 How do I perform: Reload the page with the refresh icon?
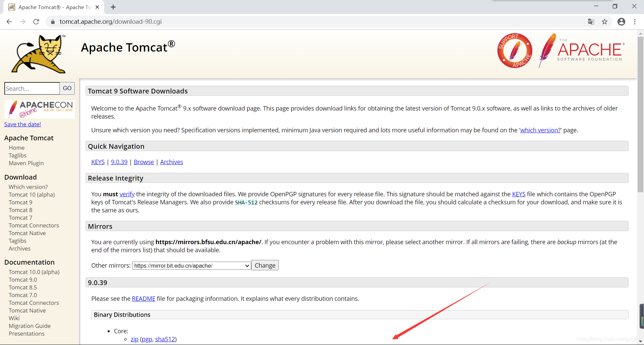tap(36, 22)
